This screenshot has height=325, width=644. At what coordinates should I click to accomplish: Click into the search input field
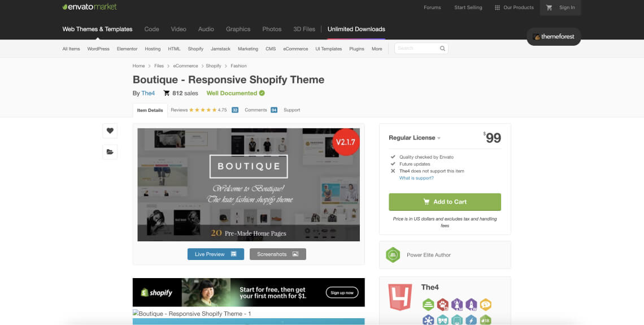click(416, 49)
